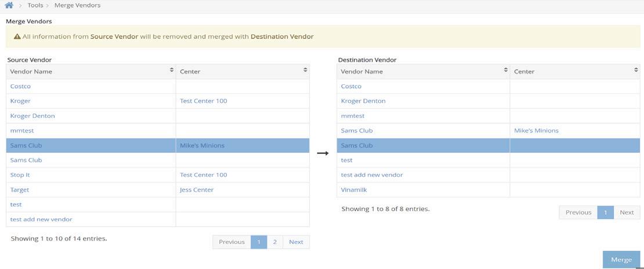Select Stop It in Source Vendor table

point(20,175)
